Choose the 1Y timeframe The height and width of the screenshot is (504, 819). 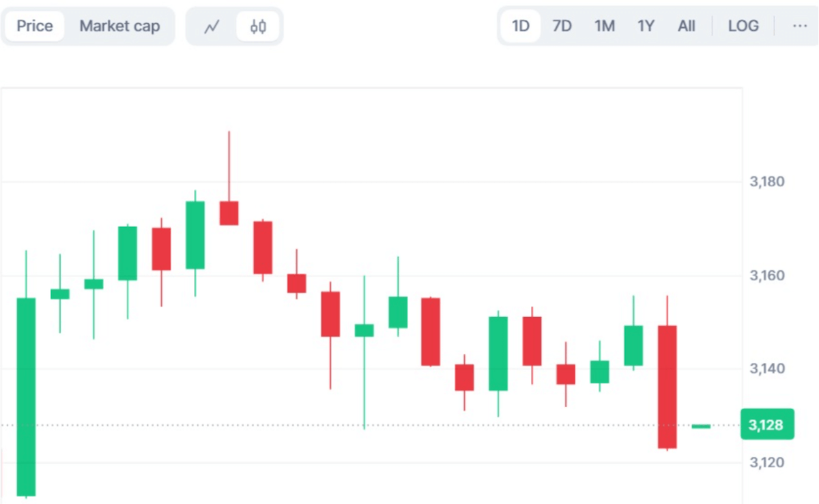coord(644,26)
